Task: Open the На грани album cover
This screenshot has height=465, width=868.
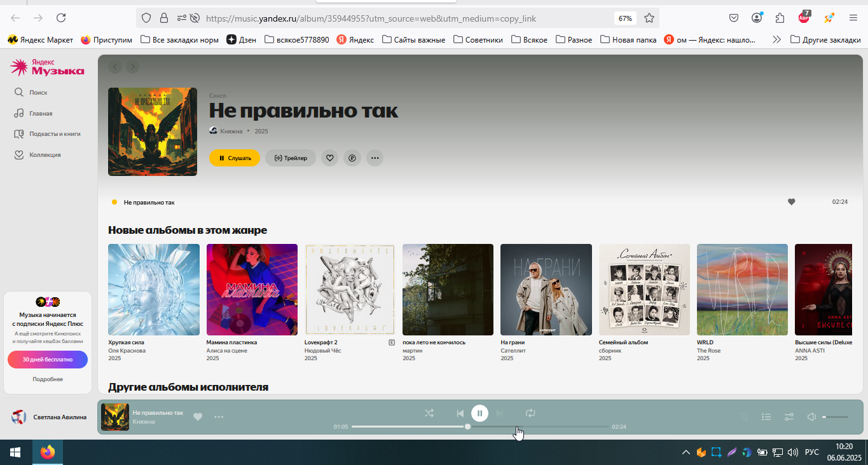Action: [546, 290]
